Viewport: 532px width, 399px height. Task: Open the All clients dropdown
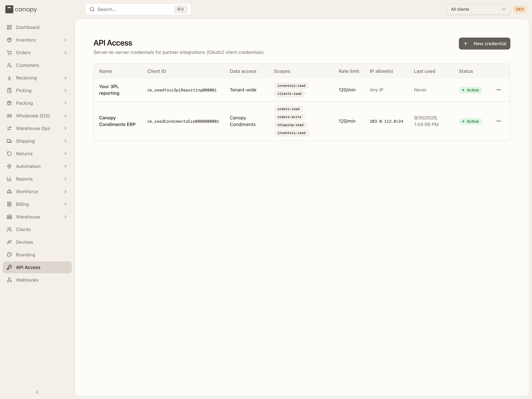pyautogui.click(x=478, y=9)
